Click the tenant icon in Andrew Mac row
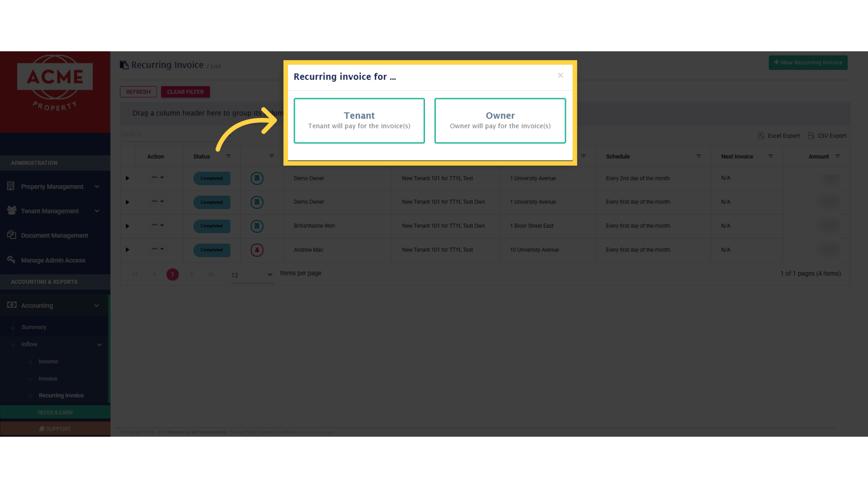The width and height of the screenshot is (868, 488). click(257, 250)
